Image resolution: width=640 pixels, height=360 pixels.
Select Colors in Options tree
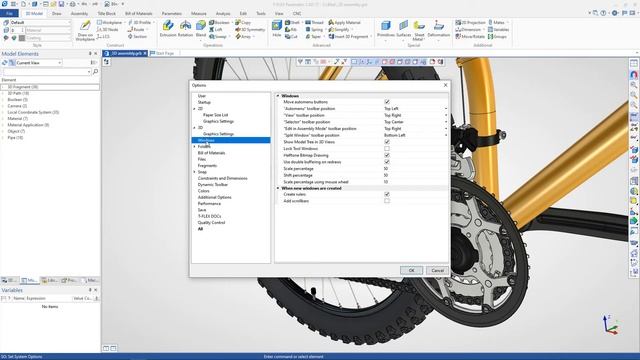point(203,191)
